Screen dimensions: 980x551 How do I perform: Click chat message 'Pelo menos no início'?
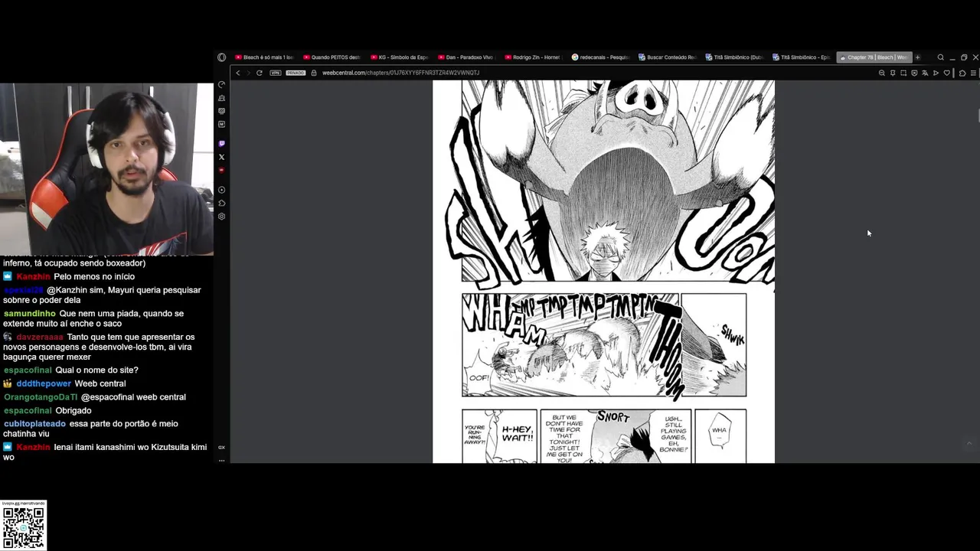pyautogui.click(x=94, y=277)
